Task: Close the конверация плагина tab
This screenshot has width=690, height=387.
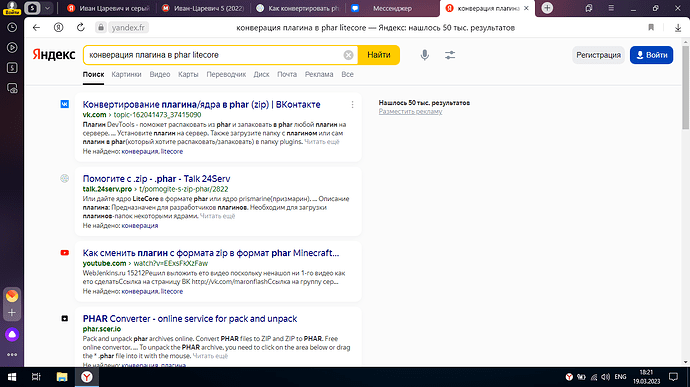Action: 526,8
